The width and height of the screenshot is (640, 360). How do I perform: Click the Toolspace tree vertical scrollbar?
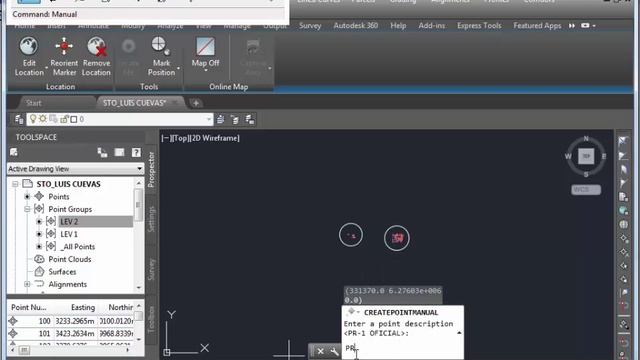pos(139,235)
